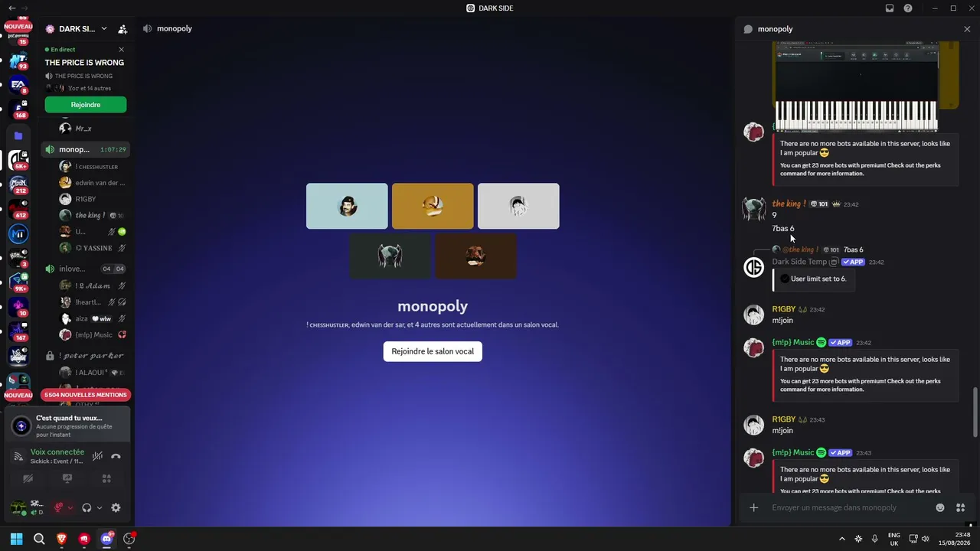
Task: Open the server with the 168 badge
Action: coord(18,109)
